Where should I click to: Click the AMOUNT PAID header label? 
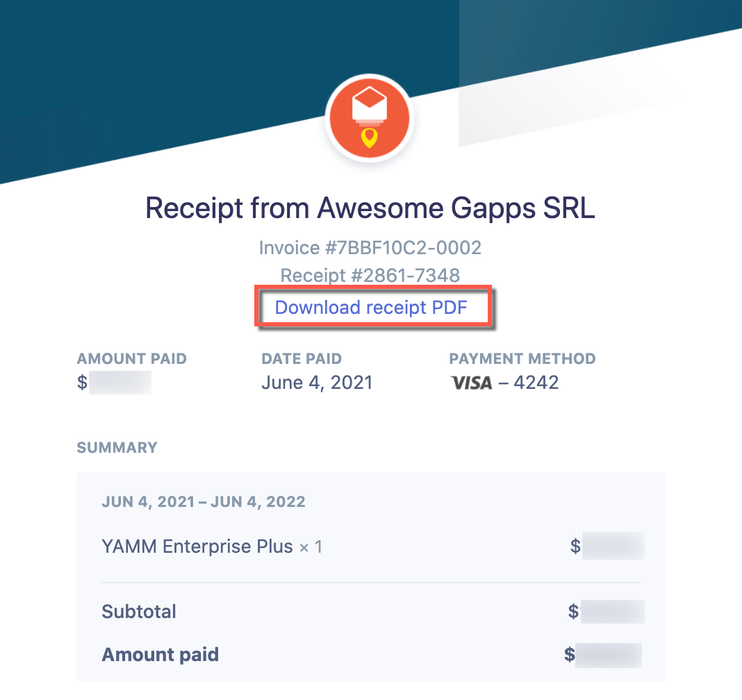(x=131, y=359)
